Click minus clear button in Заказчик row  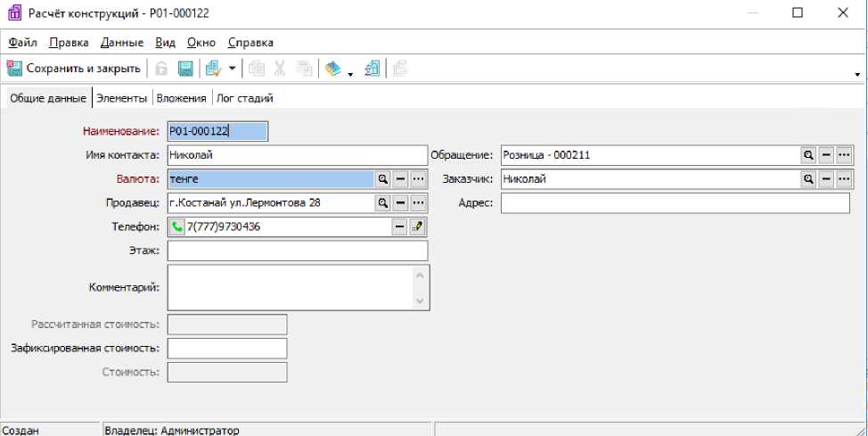click(x=826, y=179)
